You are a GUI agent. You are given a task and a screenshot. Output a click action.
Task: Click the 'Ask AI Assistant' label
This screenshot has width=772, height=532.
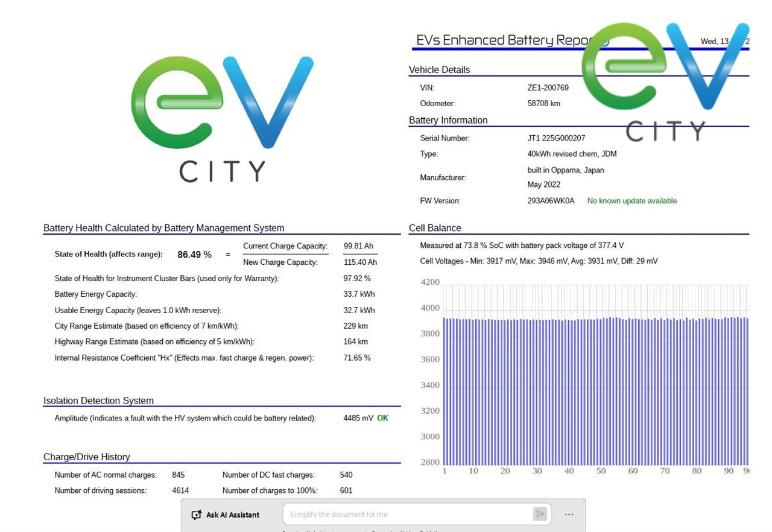click(x=232, y=515)
